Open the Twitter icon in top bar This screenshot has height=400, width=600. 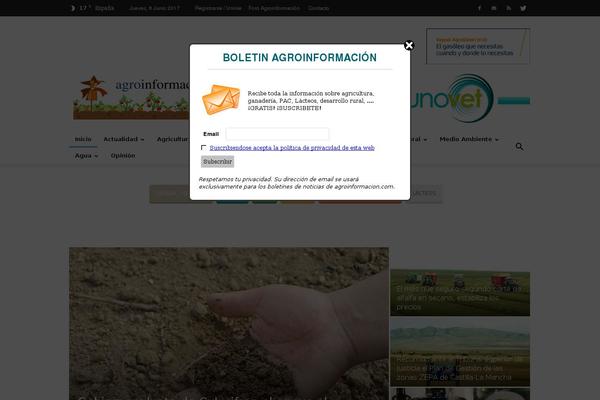pyautogui.click(x=523, y=8)
